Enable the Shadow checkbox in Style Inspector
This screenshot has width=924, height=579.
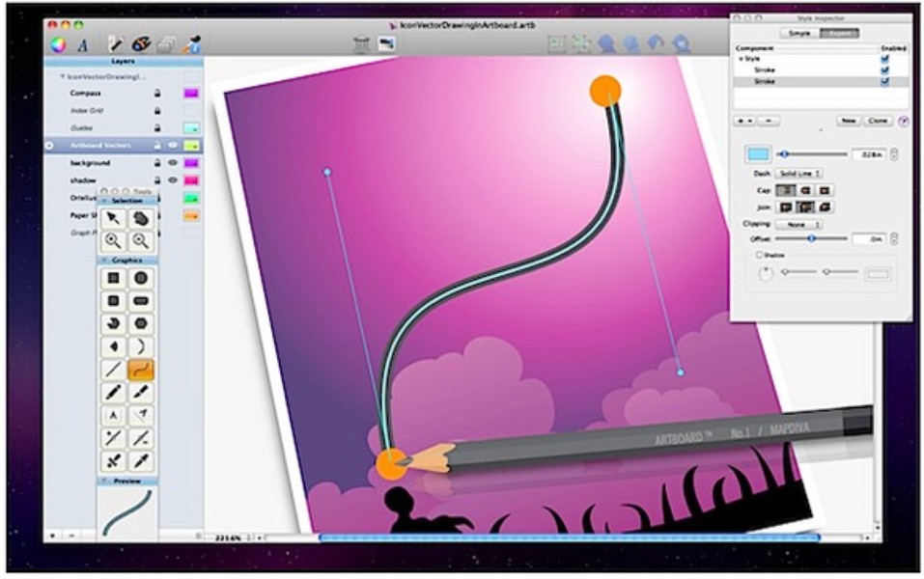point(759,255)
